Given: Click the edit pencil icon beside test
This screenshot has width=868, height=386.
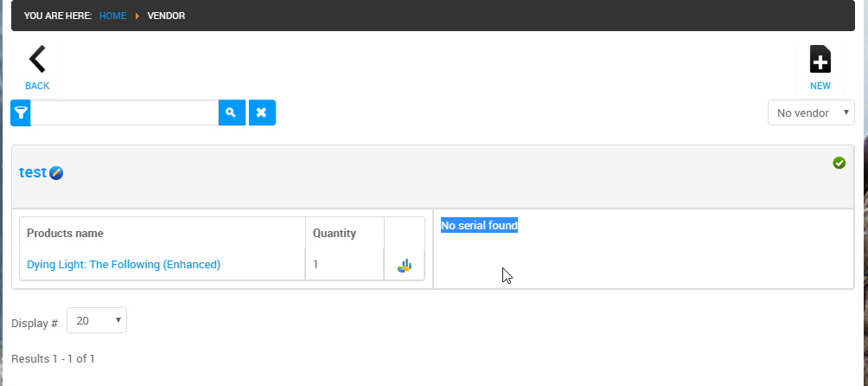Looking at the screenshot, I should click(x=56, y=173).
